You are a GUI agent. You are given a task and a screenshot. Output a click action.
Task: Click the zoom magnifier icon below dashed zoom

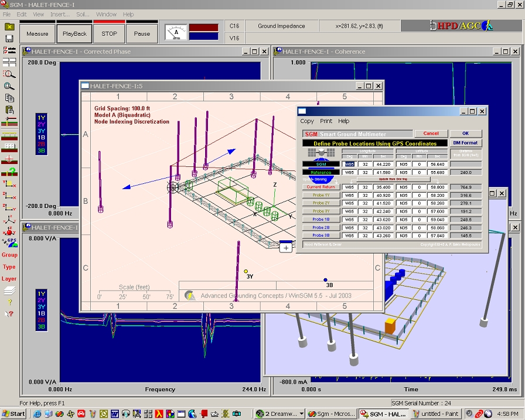[x=9, y=86]
